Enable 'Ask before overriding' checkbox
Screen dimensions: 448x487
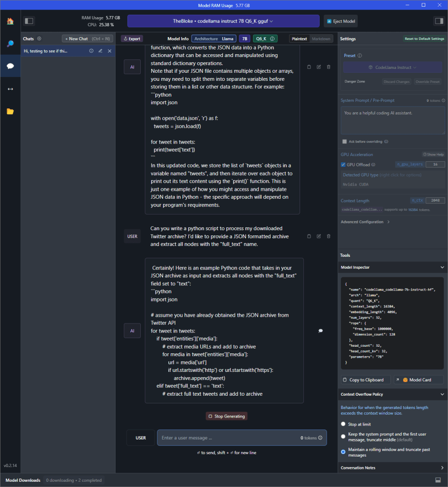344,141
